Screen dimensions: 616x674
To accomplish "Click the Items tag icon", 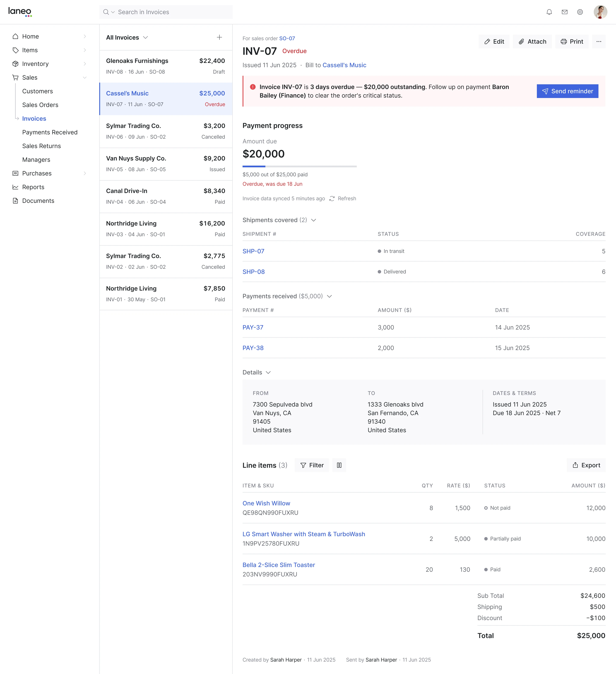I will (15, 50).
